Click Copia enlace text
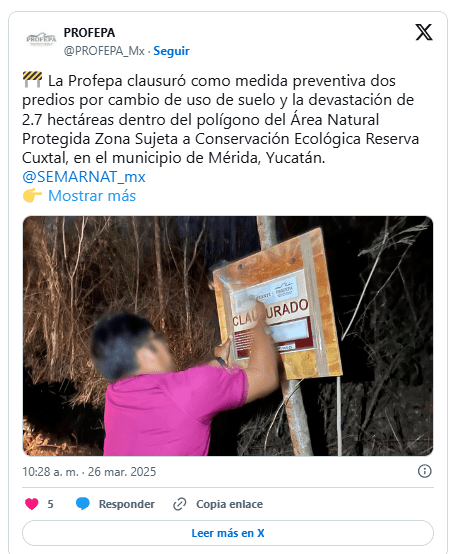 (x=229, y=504)
